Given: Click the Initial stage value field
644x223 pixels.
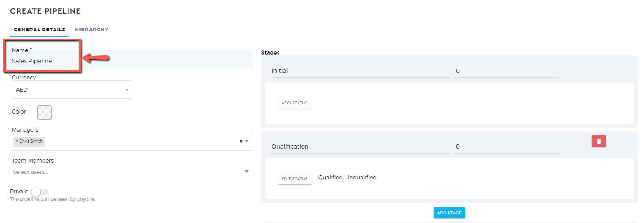Looking at the screenshot, I should [x=506, y=71].
